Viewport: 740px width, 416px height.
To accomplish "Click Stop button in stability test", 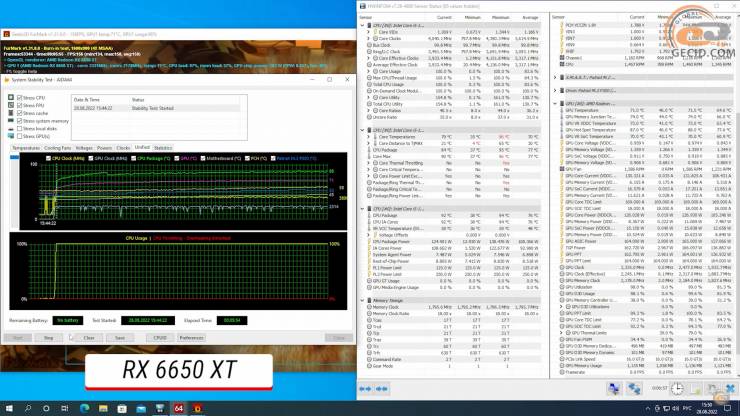I will point(49,338).
